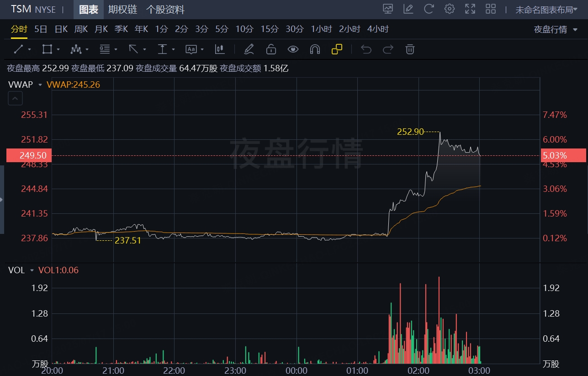Toggle the yellow sync drawings icon
The height and width of the screenshot is (376, 588).
click(x=337, y=49)
